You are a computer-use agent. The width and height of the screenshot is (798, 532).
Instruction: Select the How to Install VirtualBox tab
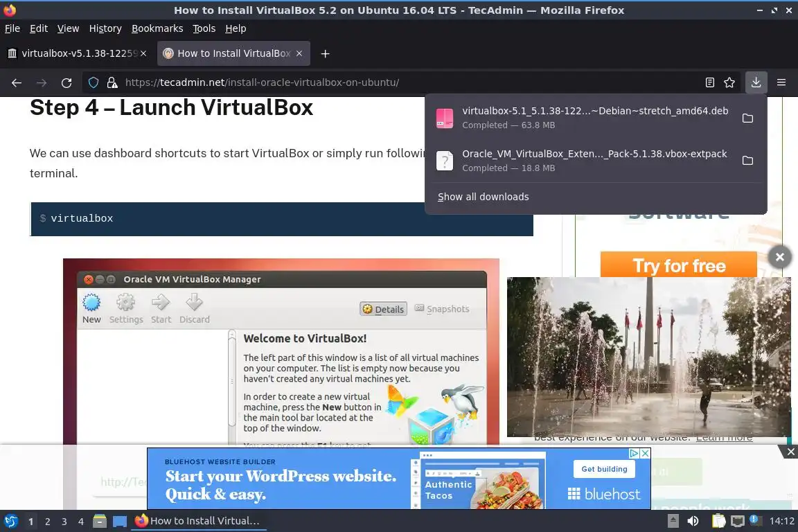point(233,53)
